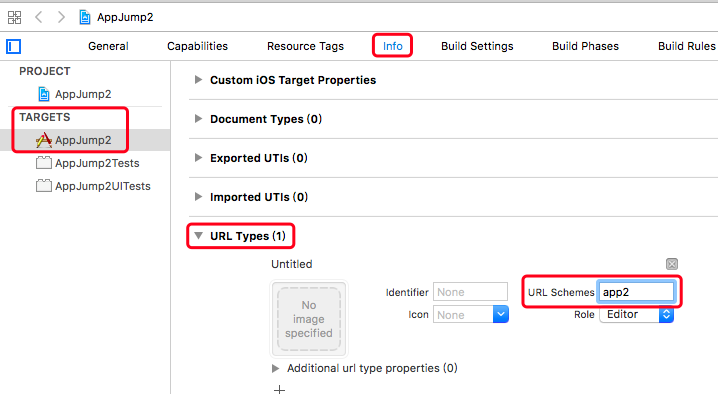
Task: Switch to the Build Settings tab
Action: click(x=477, y=46)
